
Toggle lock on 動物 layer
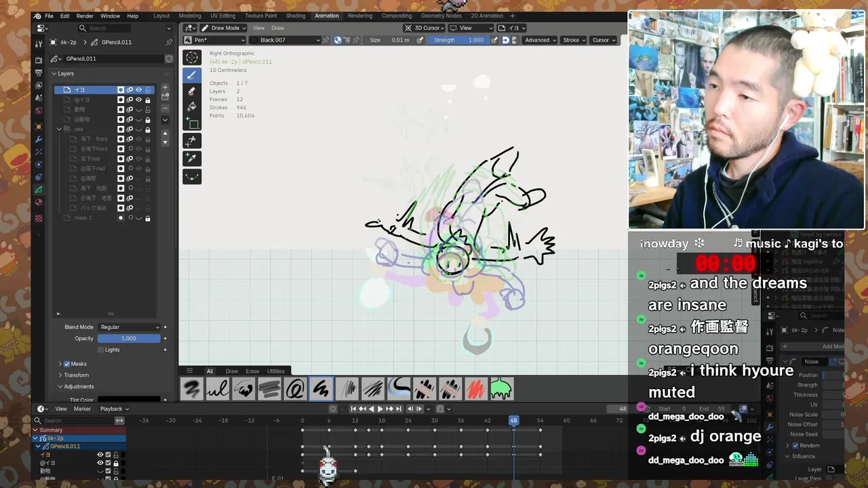click(x=147, y=109)
